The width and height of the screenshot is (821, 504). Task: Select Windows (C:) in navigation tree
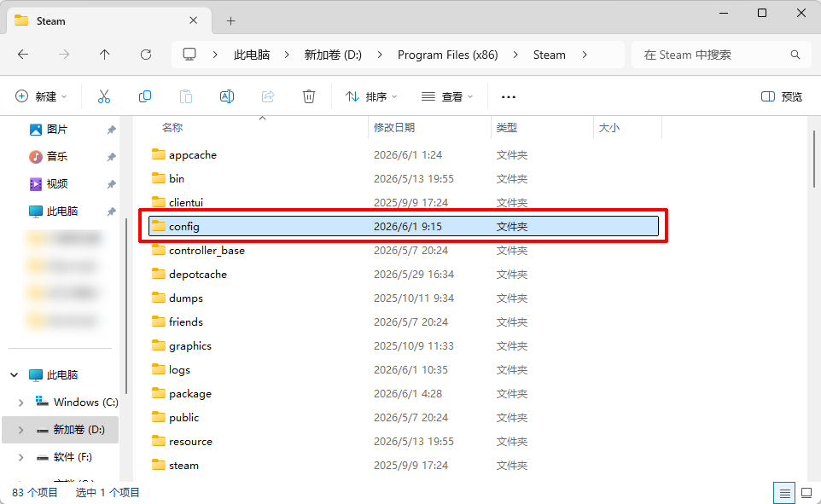(x=77, y=402)
